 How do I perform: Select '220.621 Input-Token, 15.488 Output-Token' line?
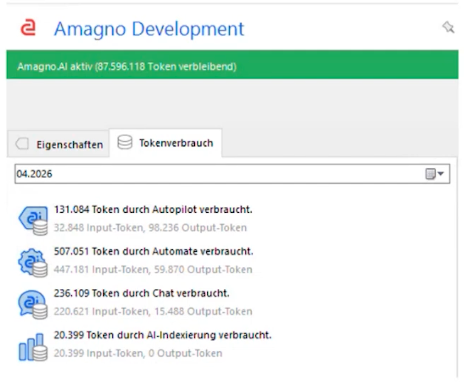click(153, 311)
